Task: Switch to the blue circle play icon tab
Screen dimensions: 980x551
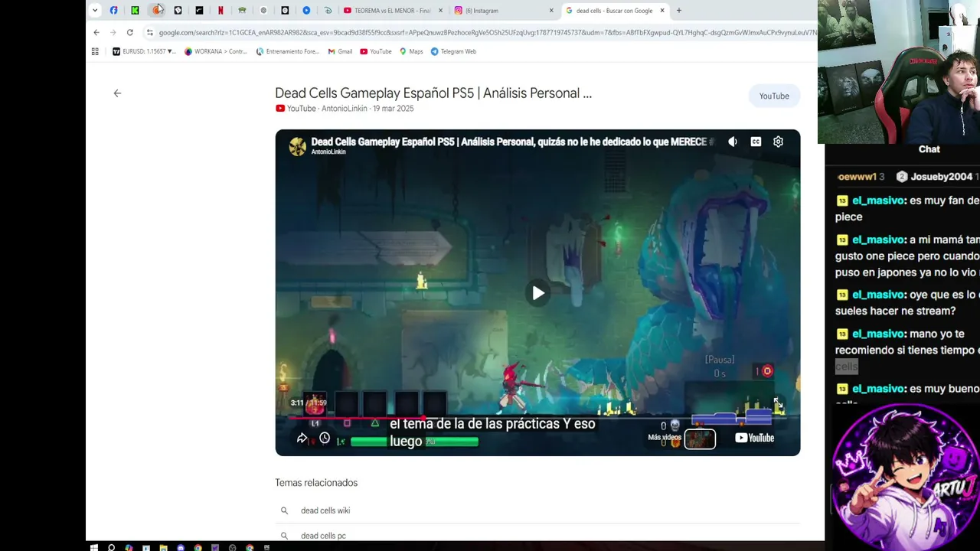Action: [x=306, y=11]
